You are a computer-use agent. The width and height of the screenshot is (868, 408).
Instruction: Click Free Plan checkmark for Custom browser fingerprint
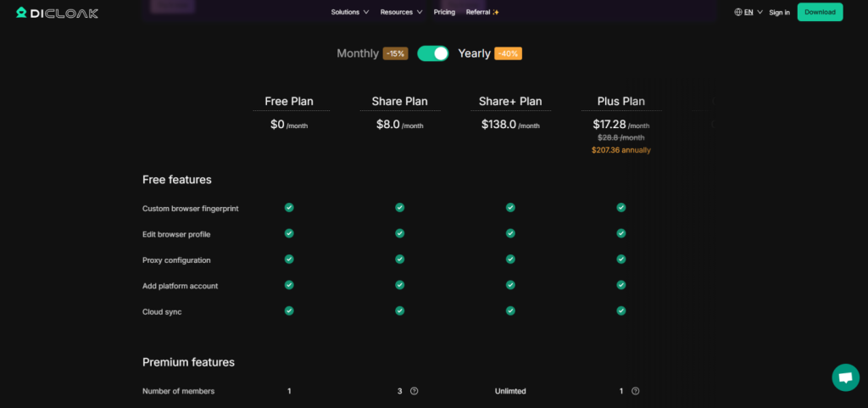(x=289, y=208)
